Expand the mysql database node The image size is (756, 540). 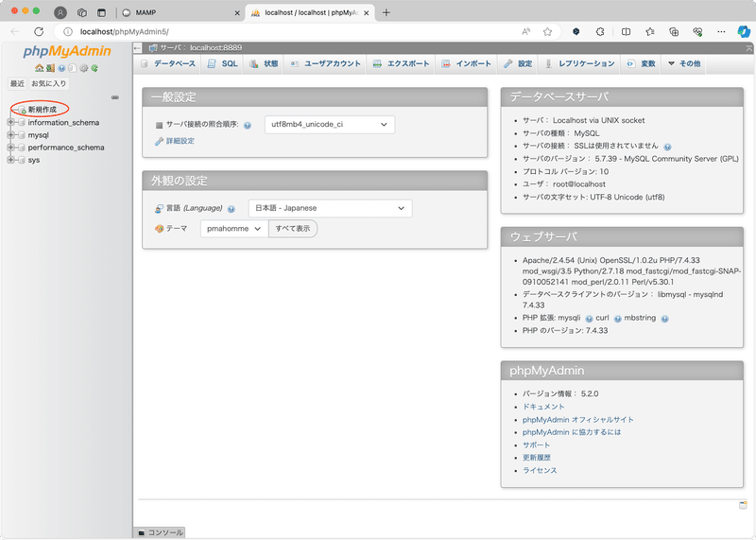10,135
